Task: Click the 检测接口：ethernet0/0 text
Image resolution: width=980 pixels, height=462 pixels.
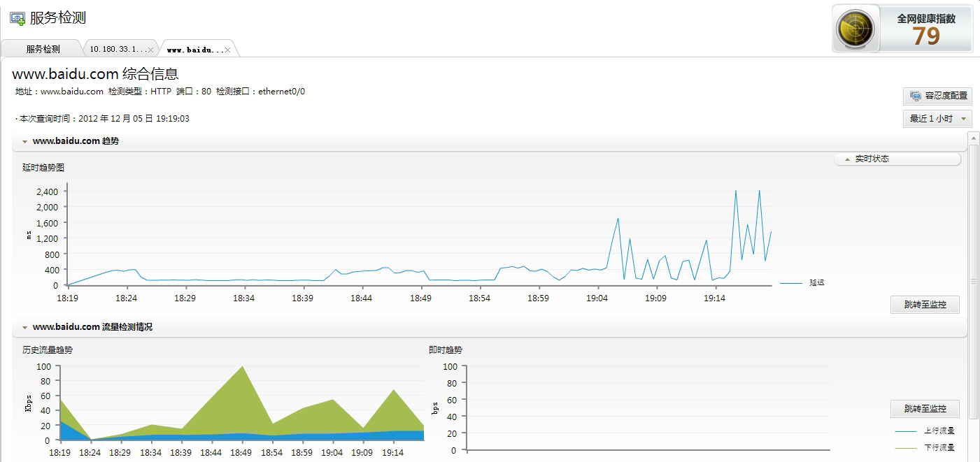Action: click(260, 92)
